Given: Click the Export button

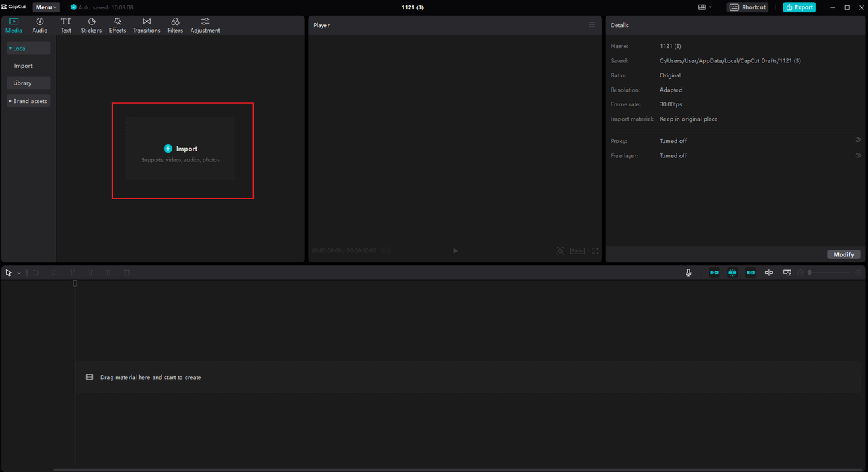Looking at the screenshot, I should coord(799,7).
